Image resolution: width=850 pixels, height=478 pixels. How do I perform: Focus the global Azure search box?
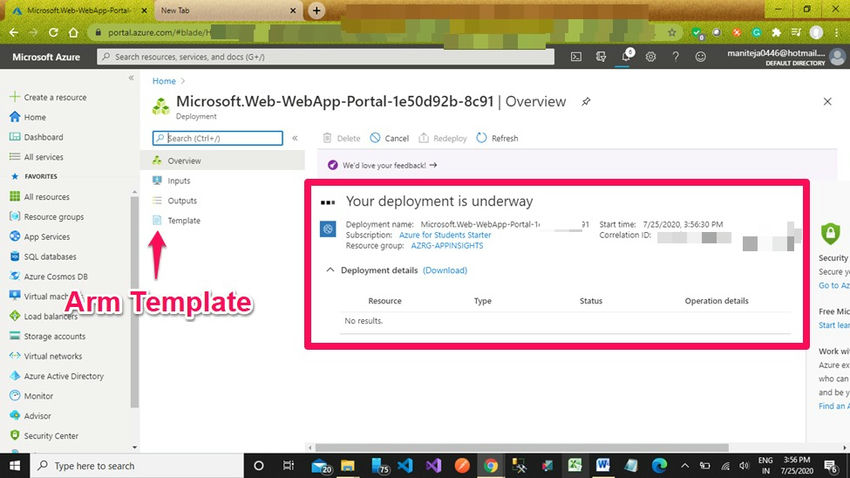pyautogui.click(x=326, y=56)
